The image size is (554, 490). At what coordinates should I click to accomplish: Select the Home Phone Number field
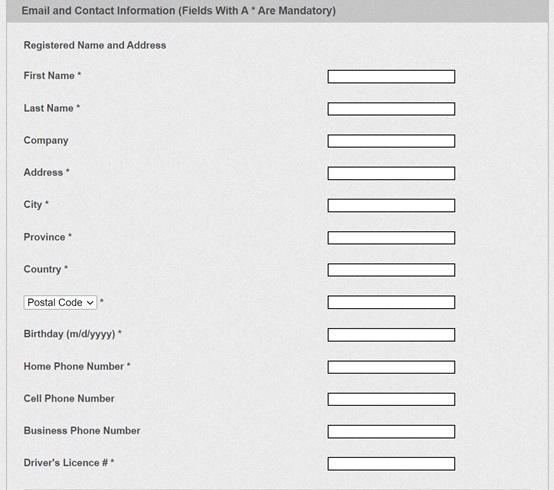click(391, 367)
